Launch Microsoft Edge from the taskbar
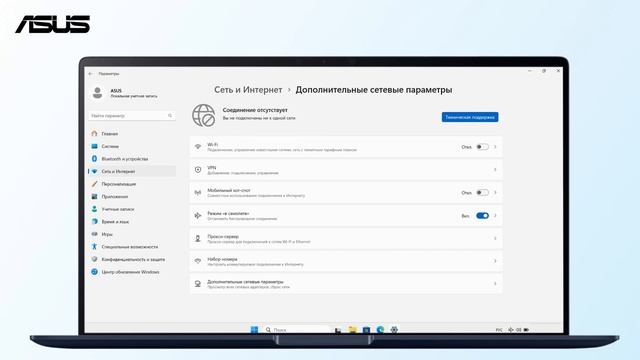Image resolution: width=640 pixels, height=360 pixels. click(x=380, y=329)
